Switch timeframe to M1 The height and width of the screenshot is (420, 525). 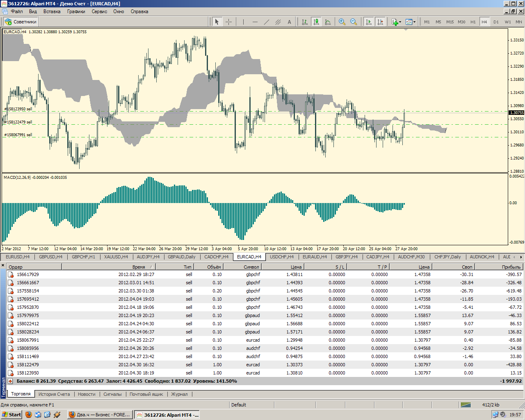[427, 22]
